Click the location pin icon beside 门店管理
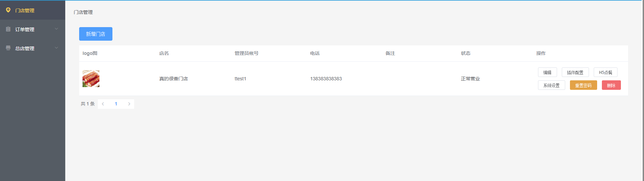 pyautogui.click(x=8, y=10)
